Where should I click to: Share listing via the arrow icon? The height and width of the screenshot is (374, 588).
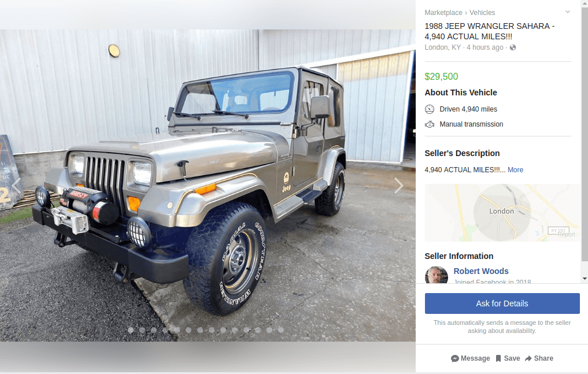tap(528, 358)
